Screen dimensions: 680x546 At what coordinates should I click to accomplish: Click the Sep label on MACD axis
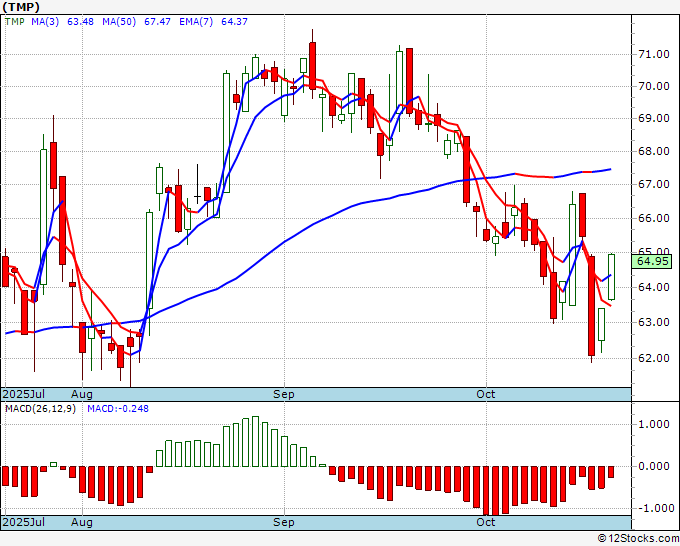pyautogui.click(x=284, y=522)
